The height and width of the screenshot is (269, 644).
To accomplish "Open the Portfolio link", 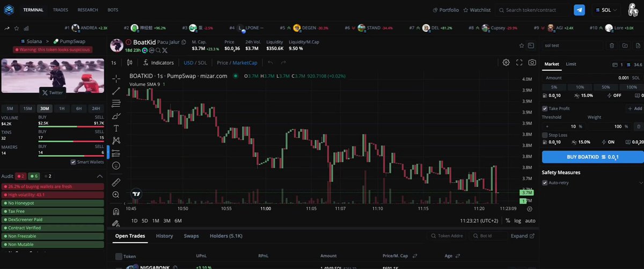I will click(x=446, y=10).
